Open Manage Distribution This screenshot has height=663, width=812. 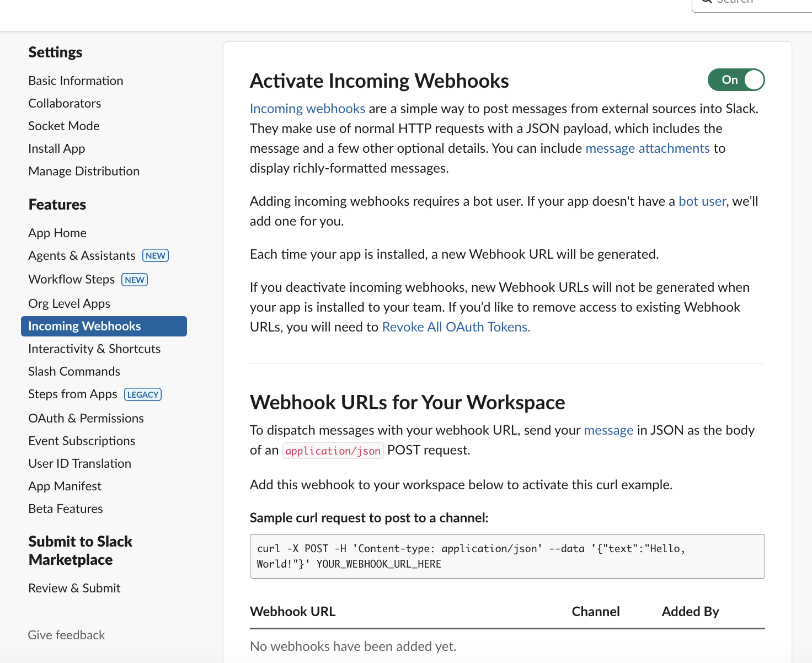[x=84, y=171]
